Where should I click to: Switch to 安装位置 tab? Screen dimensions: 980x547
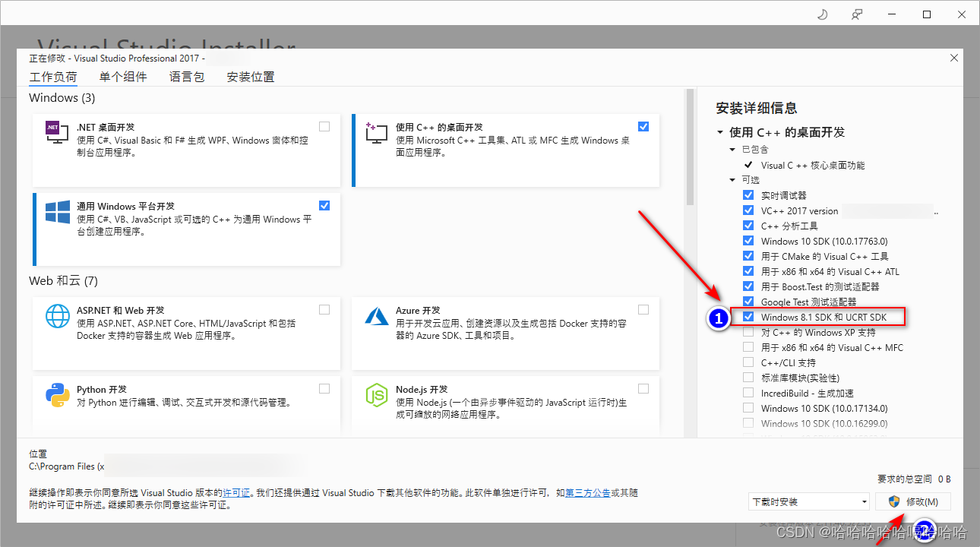pyautogui.click(x=251, y=77)
